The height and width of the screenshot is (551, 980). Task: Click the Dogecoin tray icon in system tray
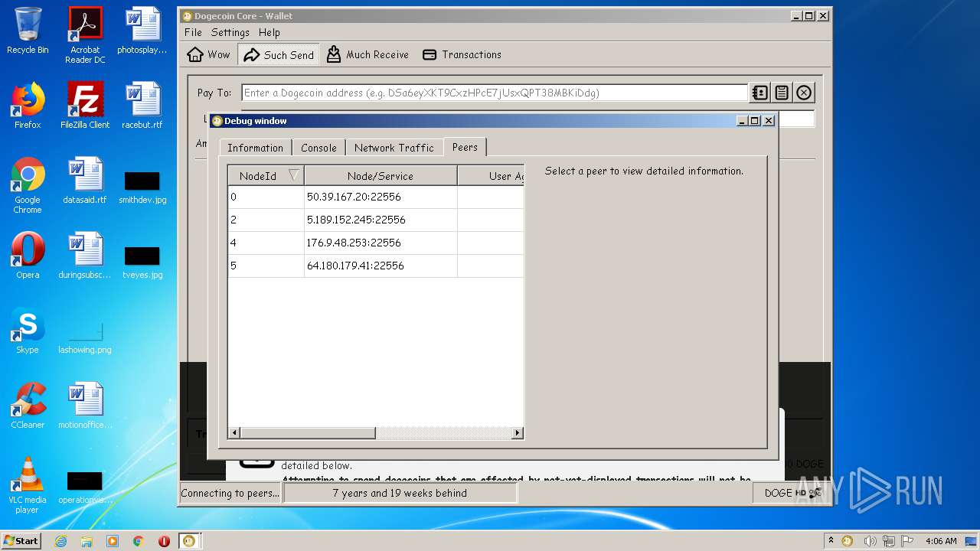point(848,540)
